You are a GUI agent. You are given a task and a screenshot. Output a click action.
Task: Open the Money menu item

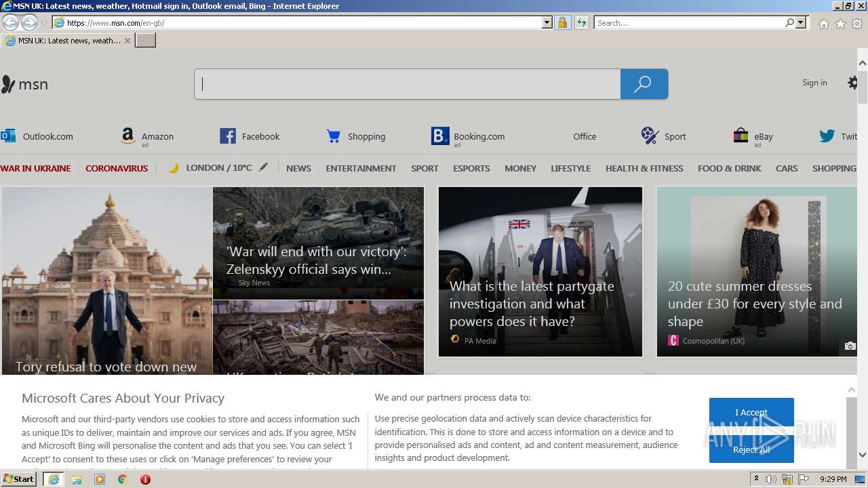[520, 168]
